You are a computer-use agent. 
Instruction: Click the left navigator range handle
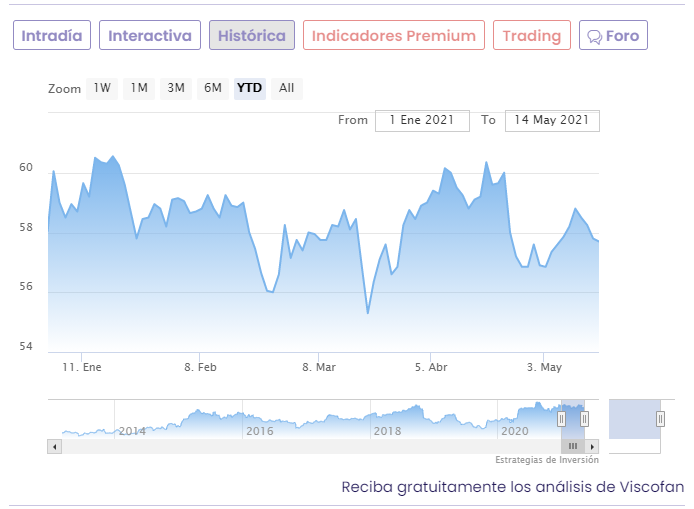point(561,419)
